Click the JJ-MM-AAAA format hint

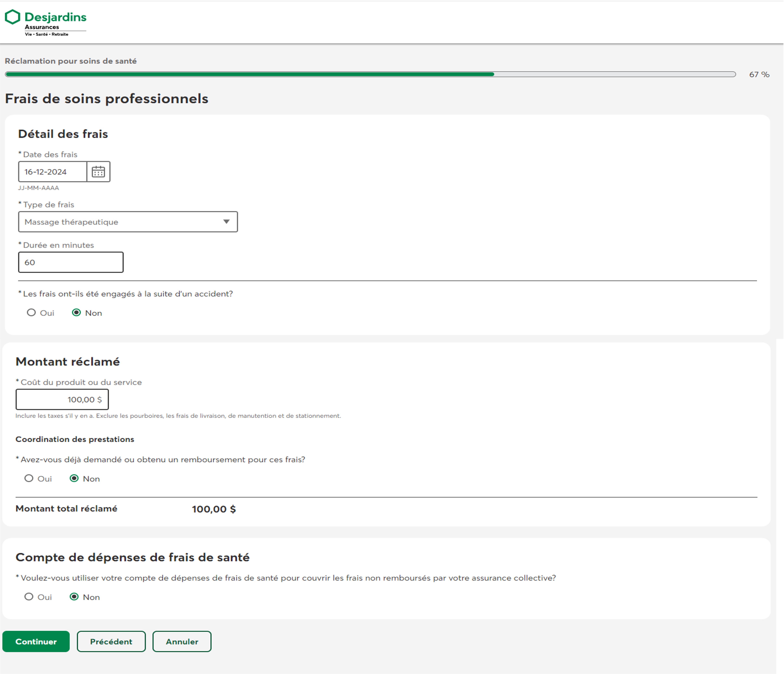(x=39, y=188)
